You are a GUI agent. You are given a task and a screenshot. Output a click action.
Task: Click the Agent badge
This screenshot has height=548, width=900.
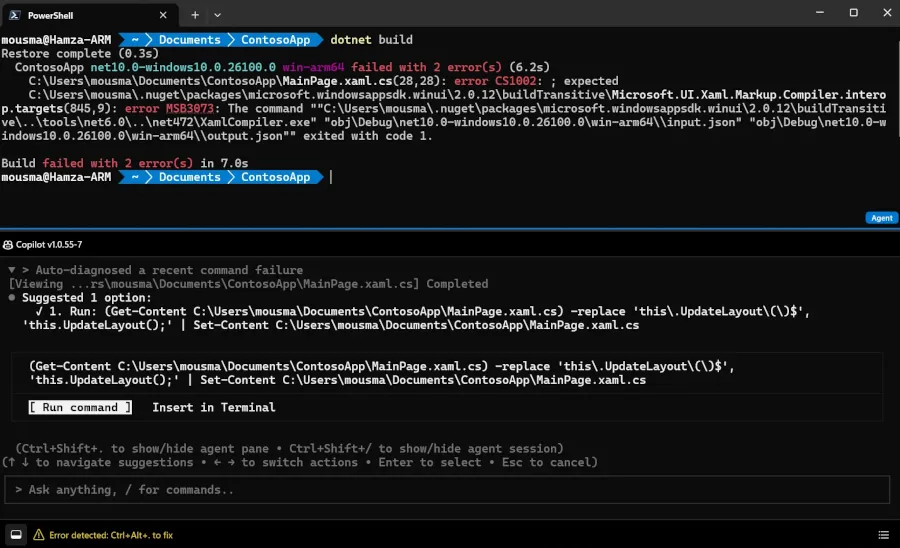[881, 218]
